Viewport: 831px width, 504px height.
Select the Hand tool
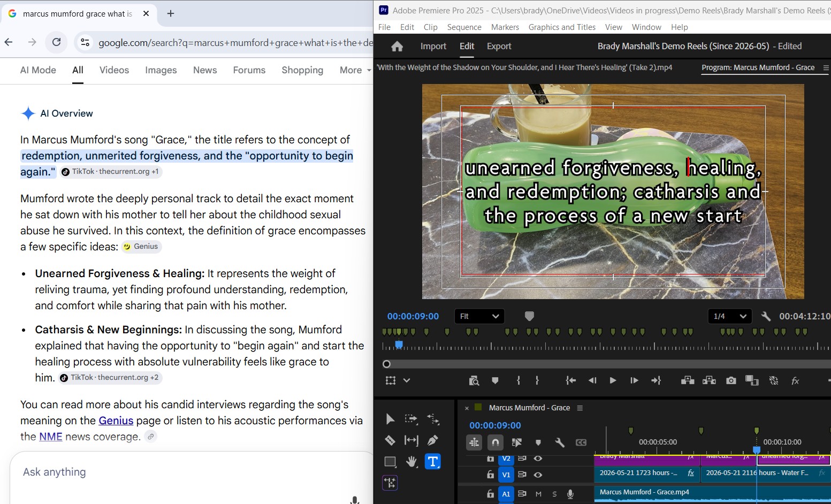[x=411, y=462]
